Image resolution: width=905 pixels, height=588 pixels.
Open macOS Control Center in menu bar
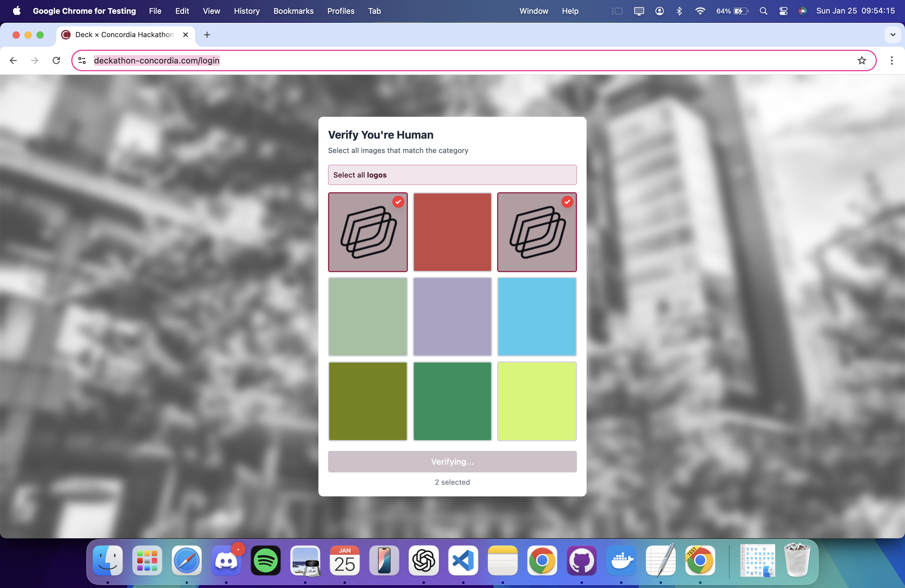pyautogui.click(x=783, y=11)
